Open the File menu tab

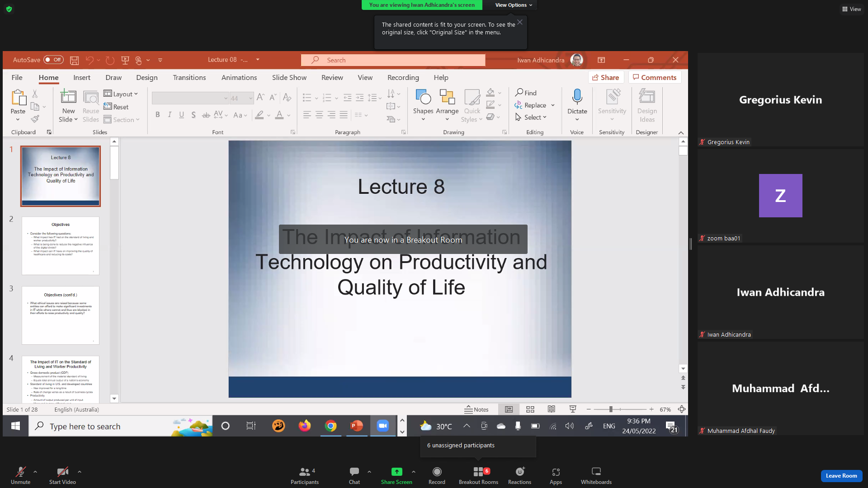coord(17,77)
